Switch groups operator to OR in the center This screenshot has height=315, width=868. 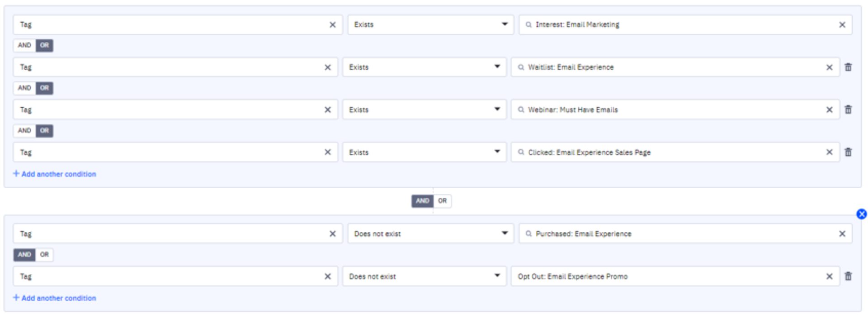442,201
